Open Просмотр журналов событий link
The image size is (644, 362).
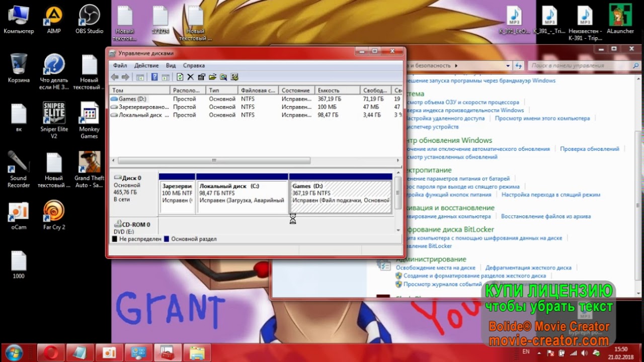(442, 284)
